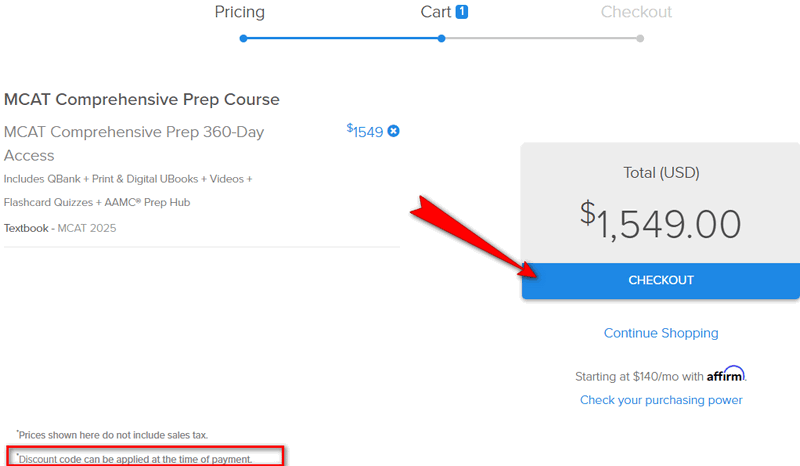Remove MCAT Comprehensive Prep from cart
800x466 pixels.
(393, 131)
